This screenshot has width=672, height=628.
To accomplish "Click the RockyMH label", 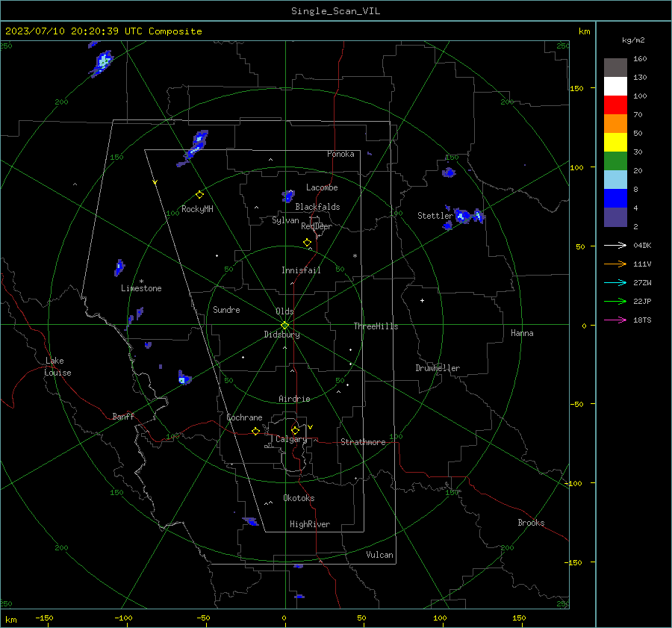I will click(197, 209).
